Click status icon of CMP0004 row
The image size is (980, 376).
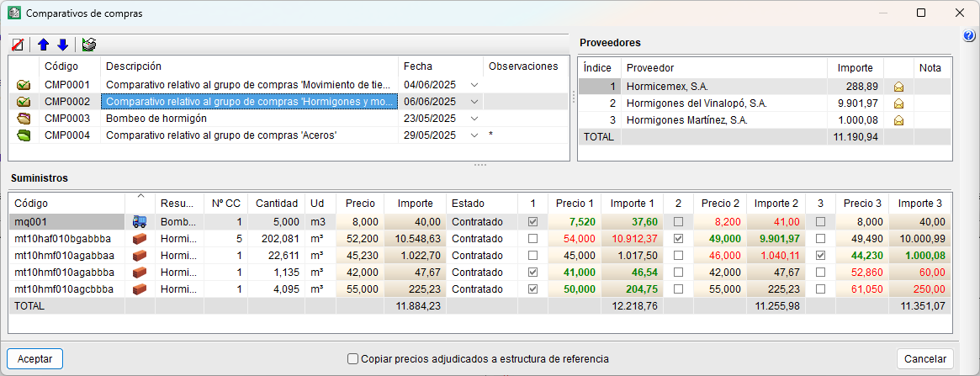[x=24, y=135]
